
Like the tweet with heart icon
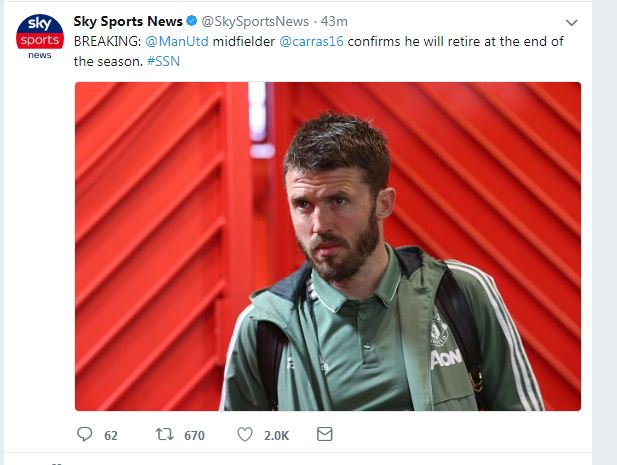[245, 434]
